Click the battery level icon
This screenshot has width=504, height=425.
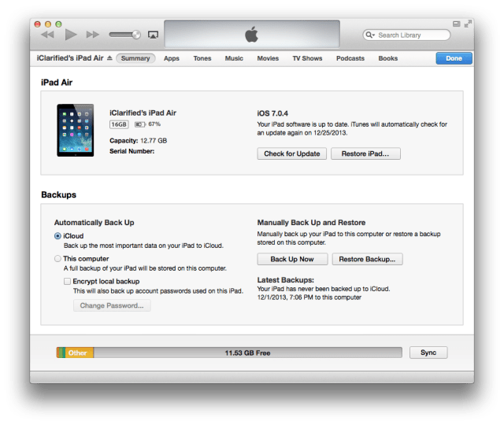coord(140,124)
